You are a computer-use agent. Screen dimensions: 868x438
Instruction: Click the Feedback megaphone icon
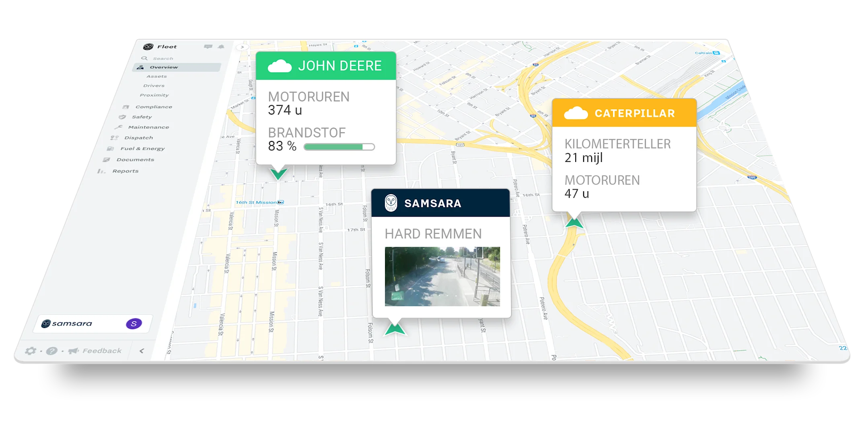pyautogui.click(x=73, y=351)
